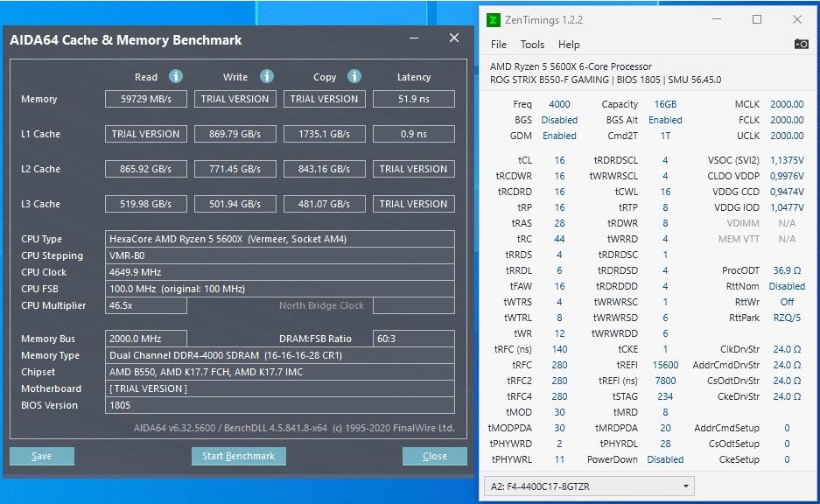820x504 pixels.
Task: Open the Help menu in ZenTimings
Action: [569, 45]
